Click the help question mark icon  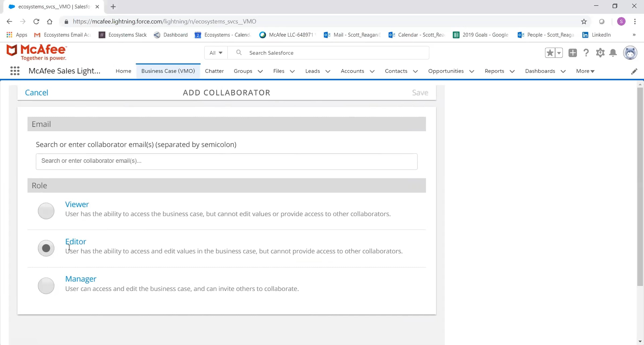tap(586, 53)
